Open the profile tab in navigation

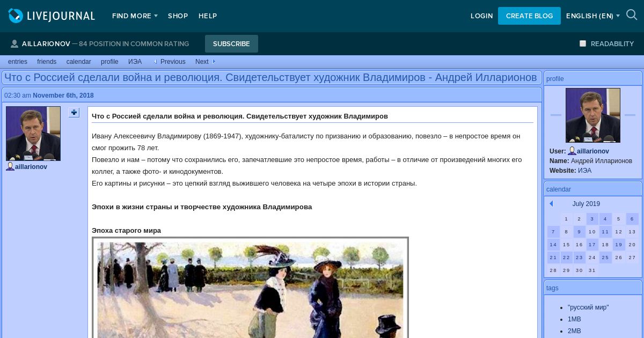click(109, 62)
